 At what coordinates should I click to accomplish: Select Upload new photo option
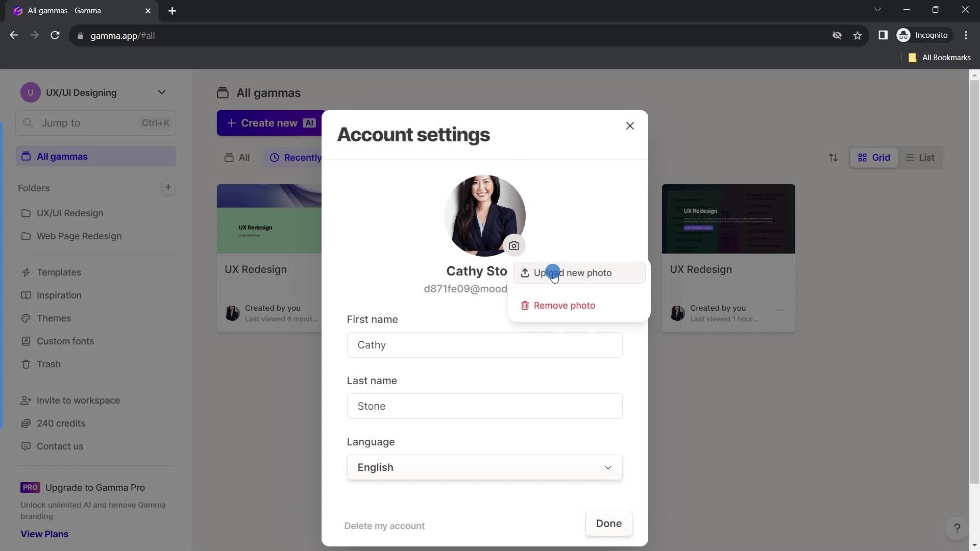click(x=574, y=273)
